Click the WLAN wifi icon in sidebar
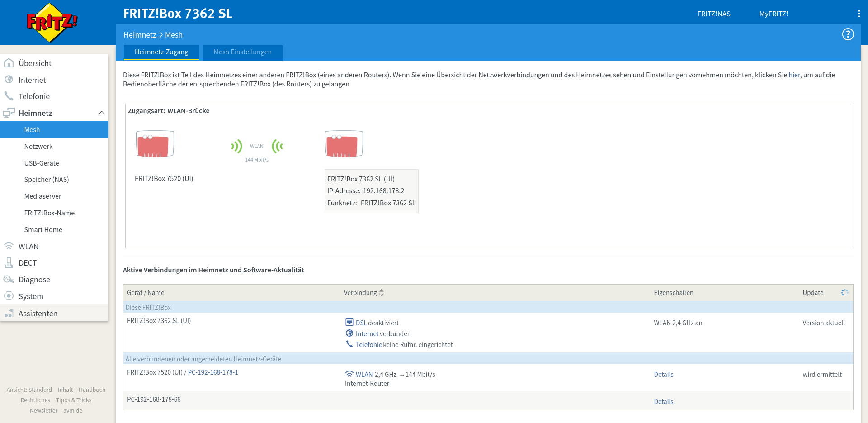The image size is (868, 423). (9, 246)
